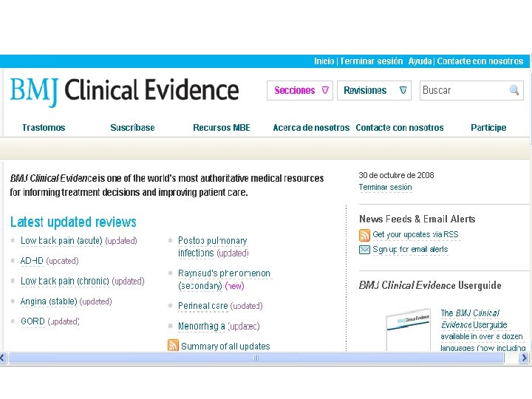Click the horizontal scrollbar thumb

[x=256, y=358]
